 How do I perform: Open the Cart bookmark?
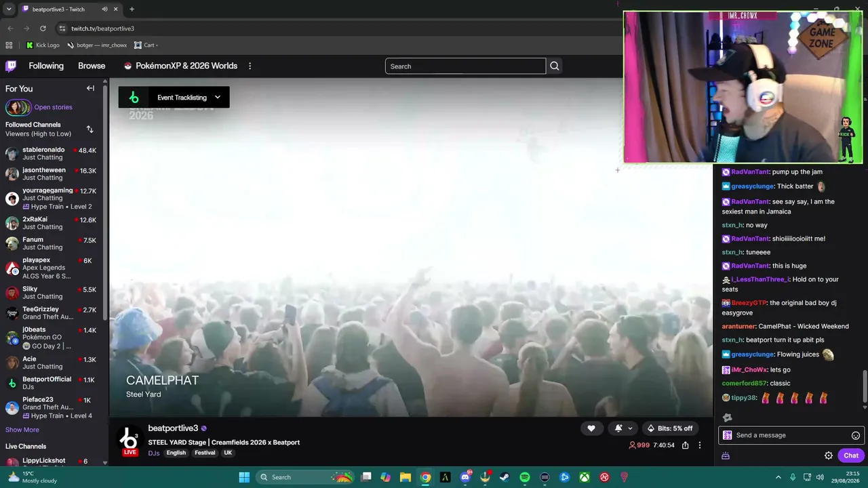point(146,45)
